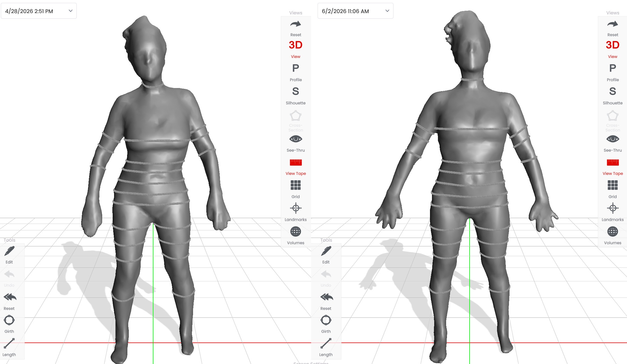
Task: Open the 4/28/2026 2:51 PM scan date dropdown
Action: click(x=39, y=11)
